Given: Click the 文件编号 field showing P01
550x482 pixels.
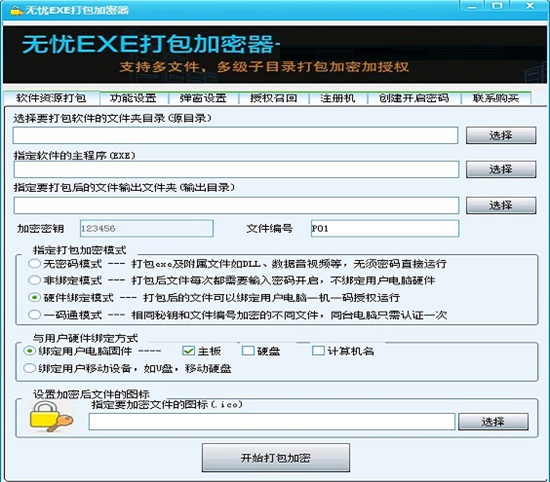Looking at the screenshot, I should [385, 228].
